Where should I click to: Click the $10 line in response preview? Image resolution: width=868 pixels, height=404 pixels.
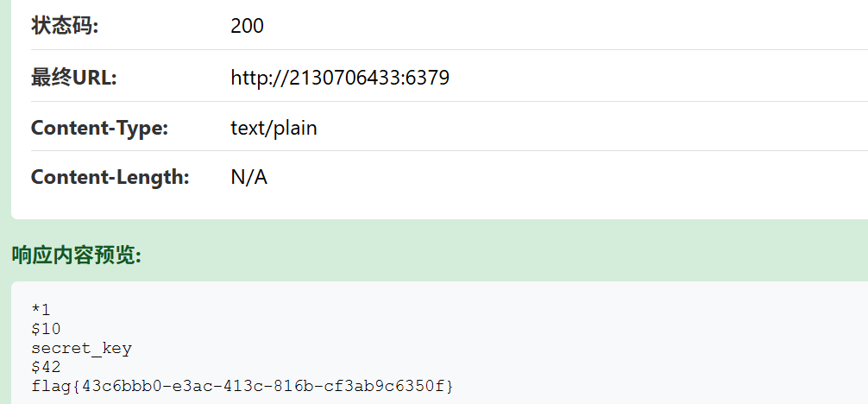click(x=46, y=329)
